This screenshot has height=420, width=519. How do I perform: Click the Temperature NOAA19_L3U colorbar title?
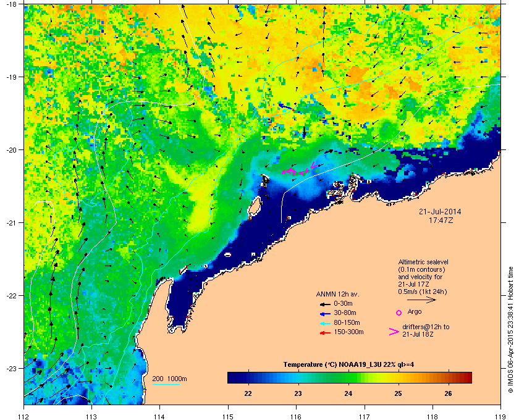click(348, 365)
